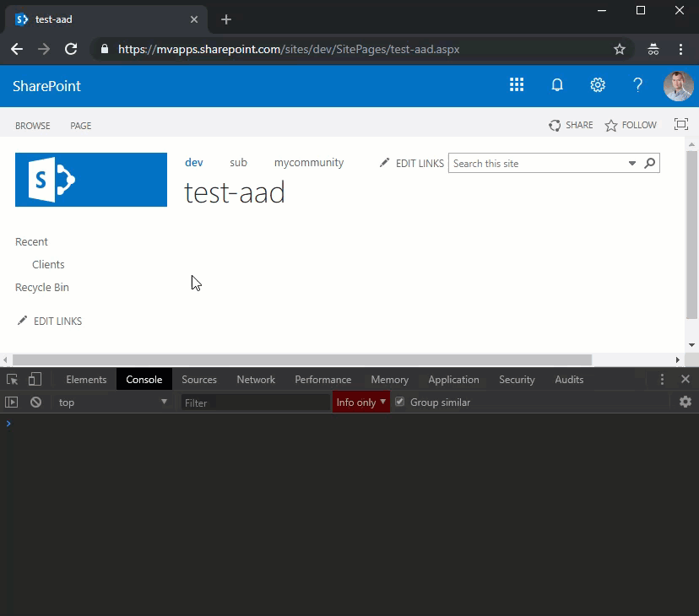Open the SharePoint settings gear
699x616 pixels.
click(x=598, y=84)
